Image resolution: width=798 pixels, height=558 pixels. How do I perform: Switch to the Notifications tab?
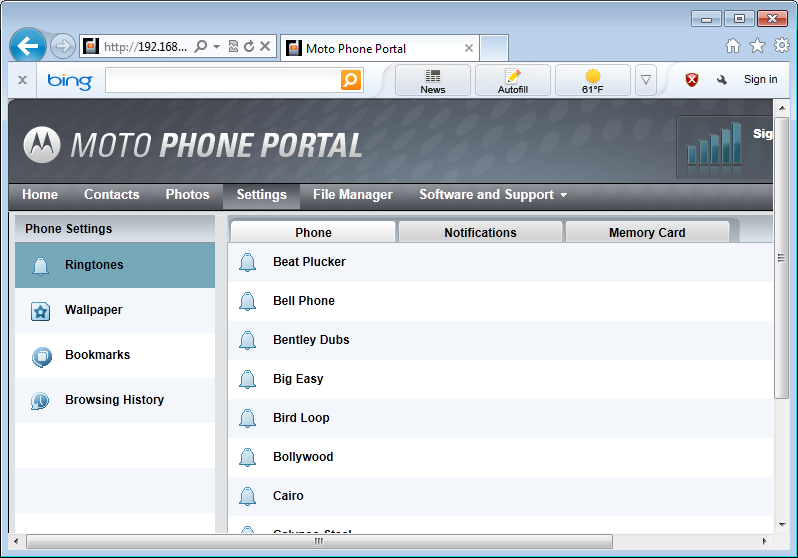pos(480,232)
